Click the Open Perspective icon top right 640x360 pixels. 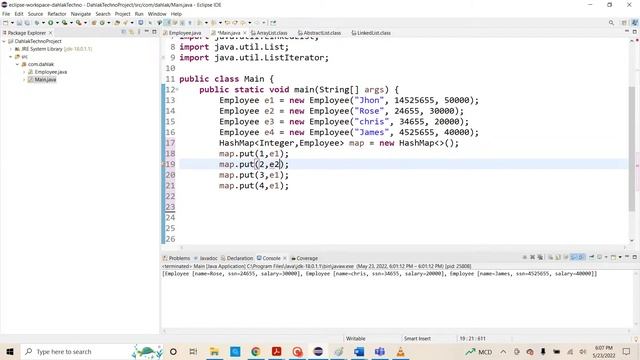click(x=624, y=23)
